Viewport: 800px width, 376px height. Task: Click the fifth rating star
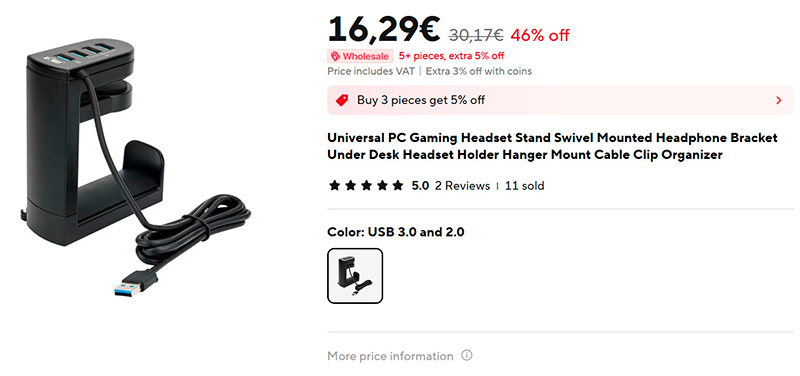398,185
